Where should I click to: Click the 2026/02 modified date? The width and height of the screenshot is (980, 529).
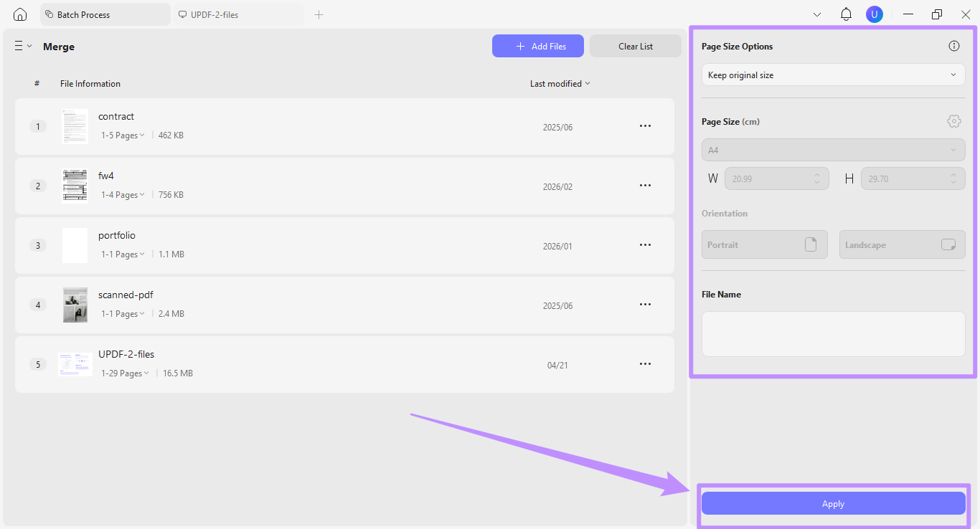[557, 186]
